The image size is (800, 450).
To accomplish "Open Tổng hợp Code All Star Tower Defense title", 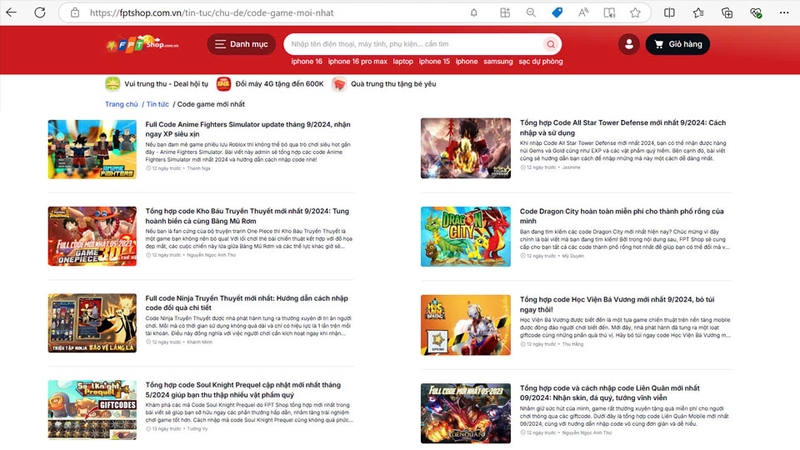I will coord(622,128).
